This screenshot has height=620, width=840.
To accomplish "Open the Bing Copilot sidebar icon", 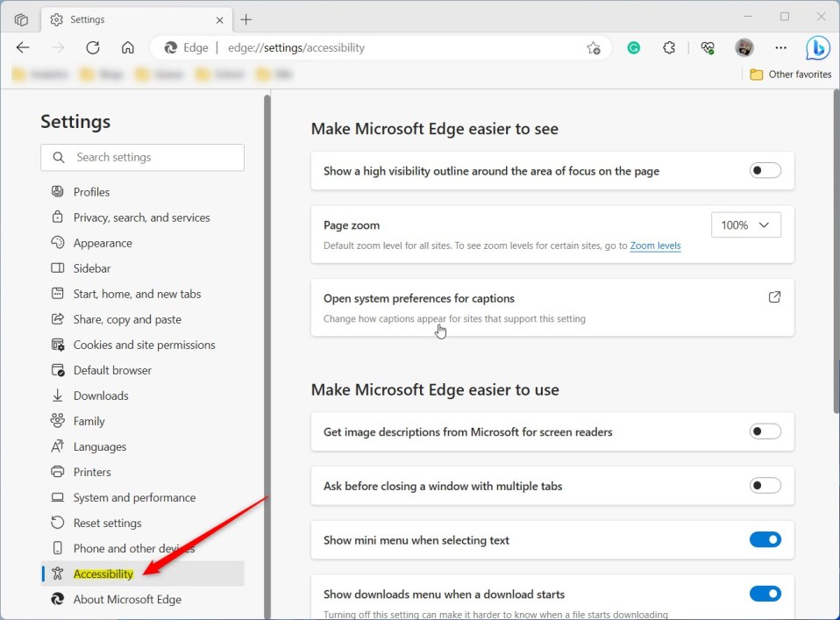I will click(x=817, y=48).
